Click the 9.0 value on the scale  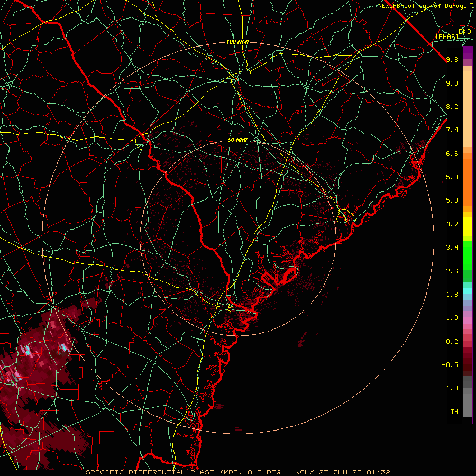[452, 83]
